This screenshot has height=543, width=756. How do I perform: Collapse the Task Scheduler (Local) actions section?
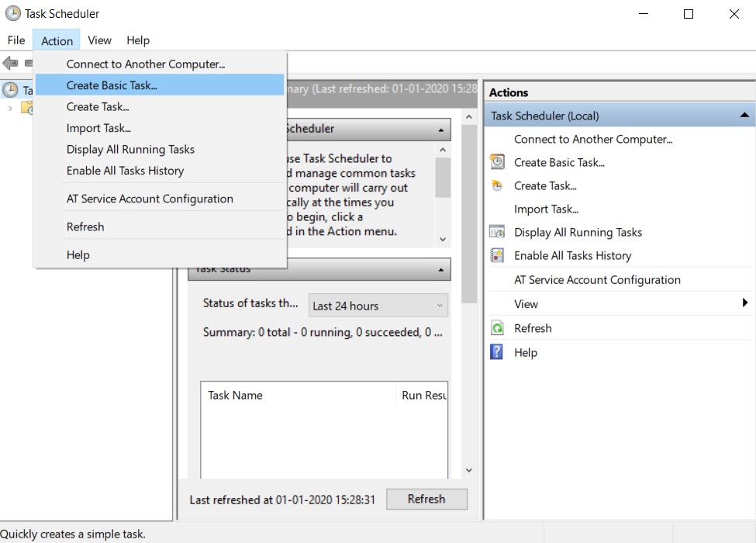click(x=745, y=114)
